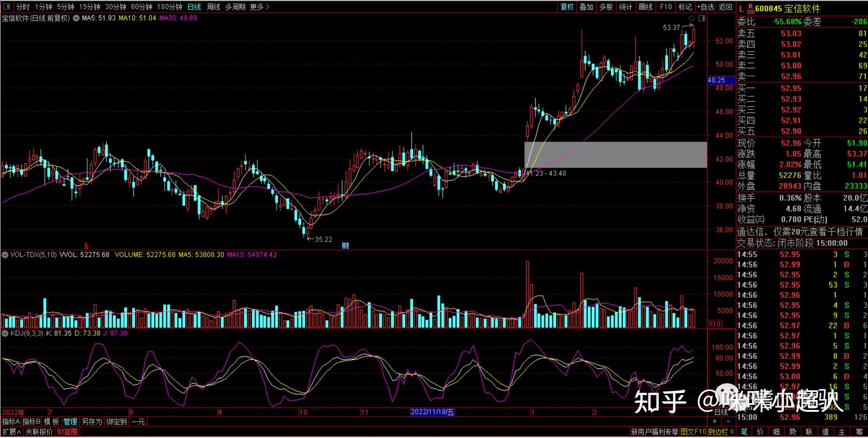Select the 筹 chip distribution tab

coord(859,432)
